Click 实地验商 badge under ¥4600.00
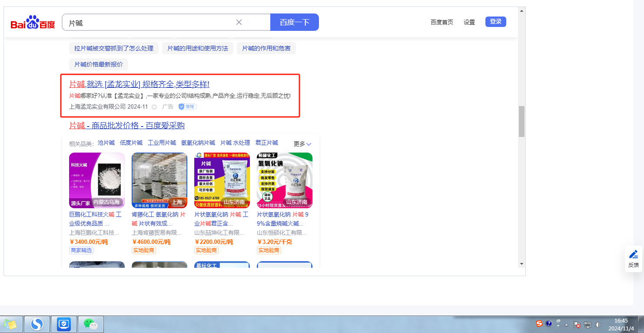The width and height of the screenshot is (644, 333). pos(144,250)
